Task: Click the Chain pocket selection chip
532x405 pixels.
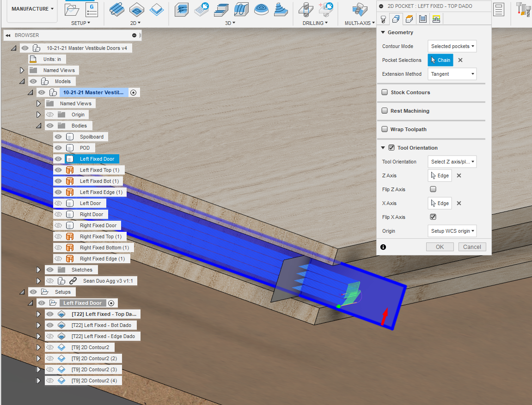Action: click(x=440, y=60)
